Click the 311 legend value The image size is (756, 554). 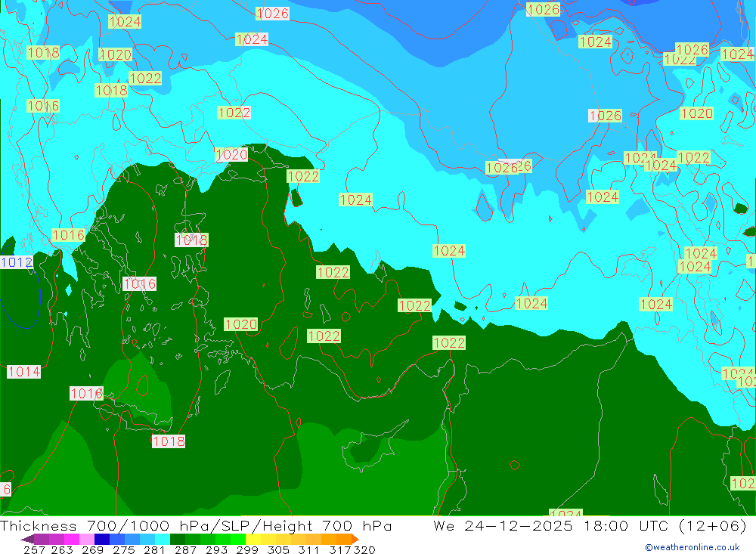pyautogui.click(x=308, y=549)
